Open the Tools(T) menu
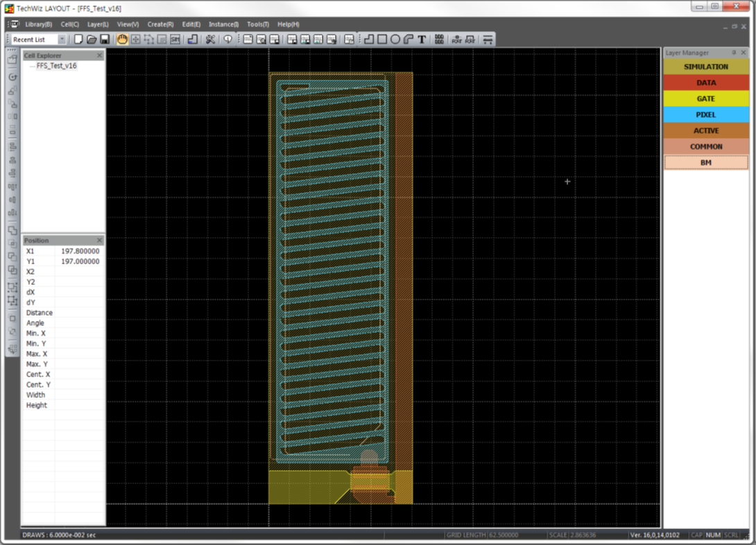This screenshot has width=756, height=545. pyautogui.click(x=258, y=24)
